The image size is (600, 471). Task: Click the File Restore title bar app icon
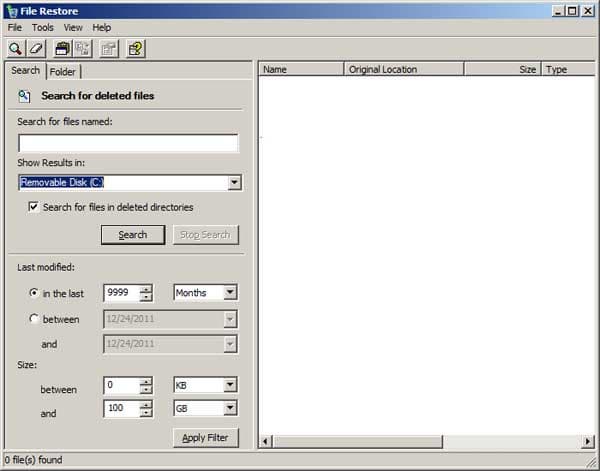click(12, 11)
